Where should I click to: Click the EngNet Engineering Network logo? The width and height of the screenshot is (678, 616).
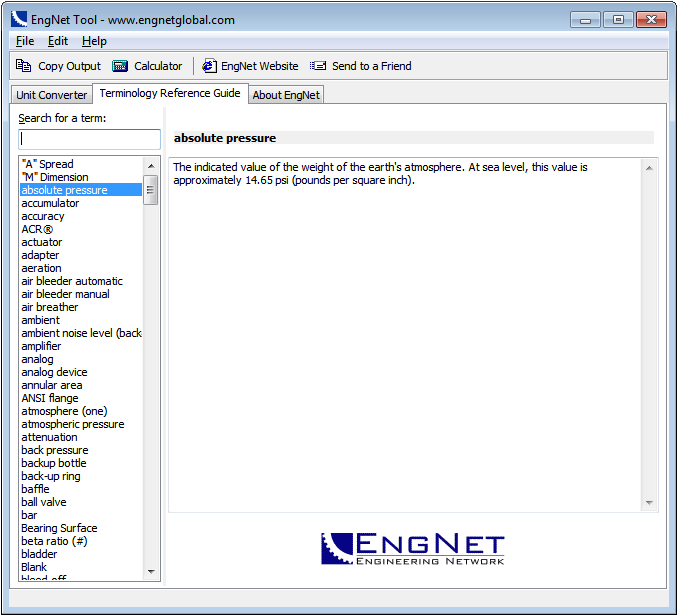[x=413, y=549]
